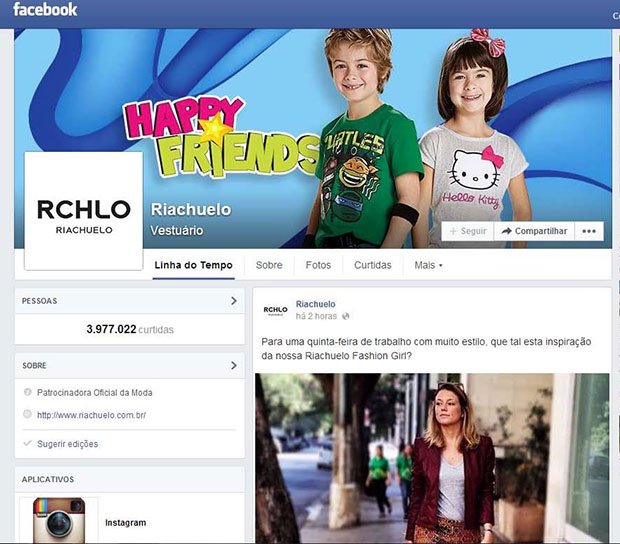Expand the Sobre section chevron
Screen dimensions: 620x544
point(234,365)
